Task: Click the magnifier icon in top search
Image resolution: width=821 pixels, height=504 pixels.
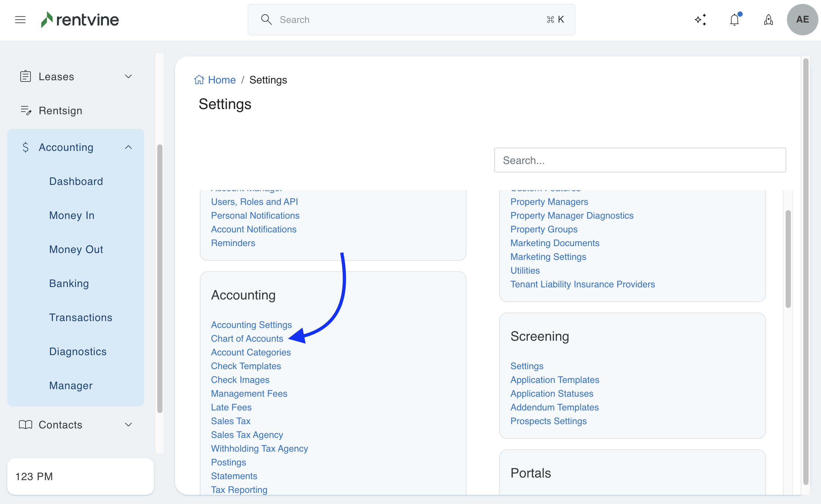Action: [x=266, y=20]
